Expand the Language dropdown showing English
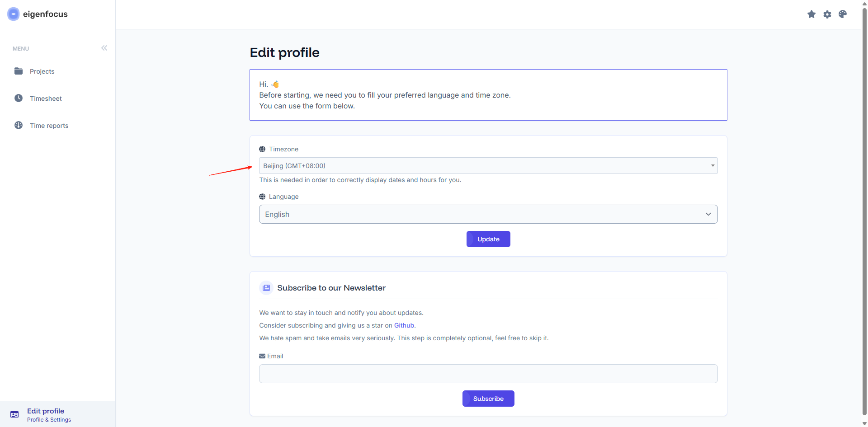 point(488,214)
